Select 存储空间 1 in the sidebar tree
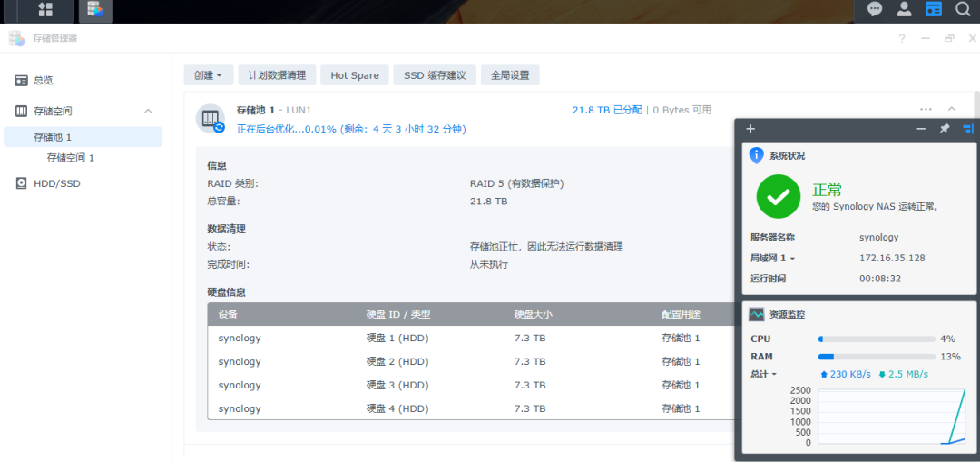 click(x=71, y=158)
